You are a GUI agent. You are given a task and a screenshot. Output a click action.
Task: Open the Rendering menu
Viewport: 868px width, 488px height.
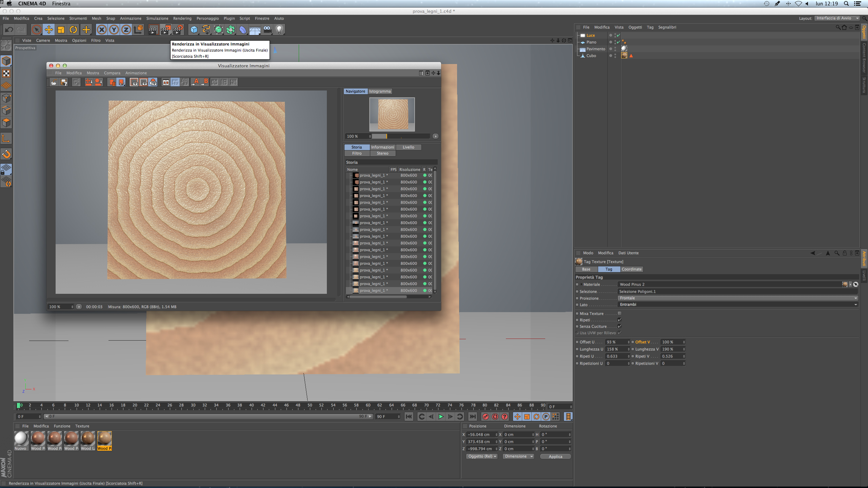click(182, 19)
